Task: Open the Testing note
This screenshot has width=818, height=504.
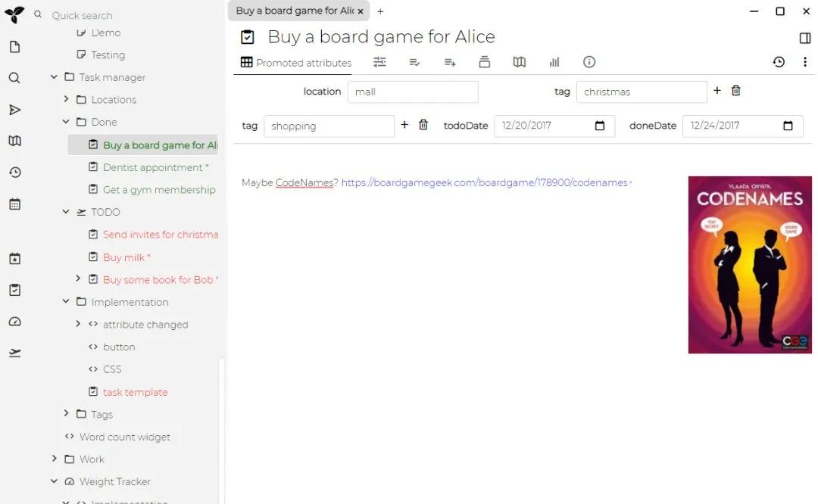Action: pos(108,54)
